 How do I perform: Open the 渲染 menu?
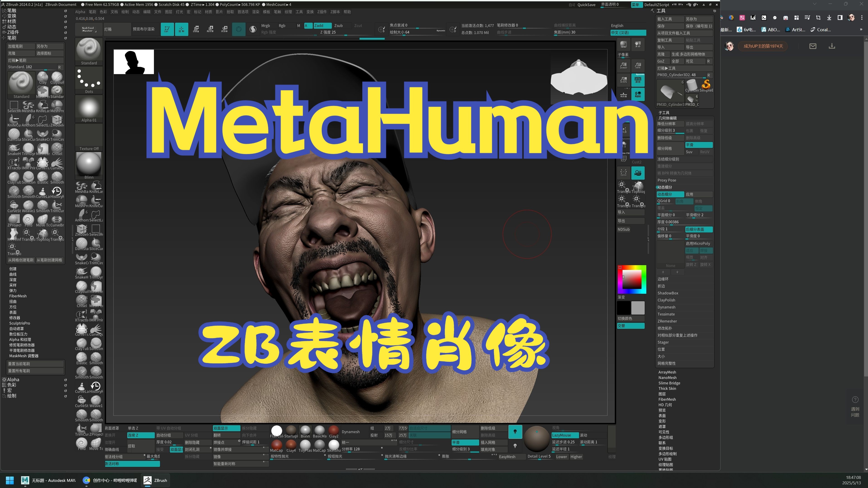[x=256, y=12]
